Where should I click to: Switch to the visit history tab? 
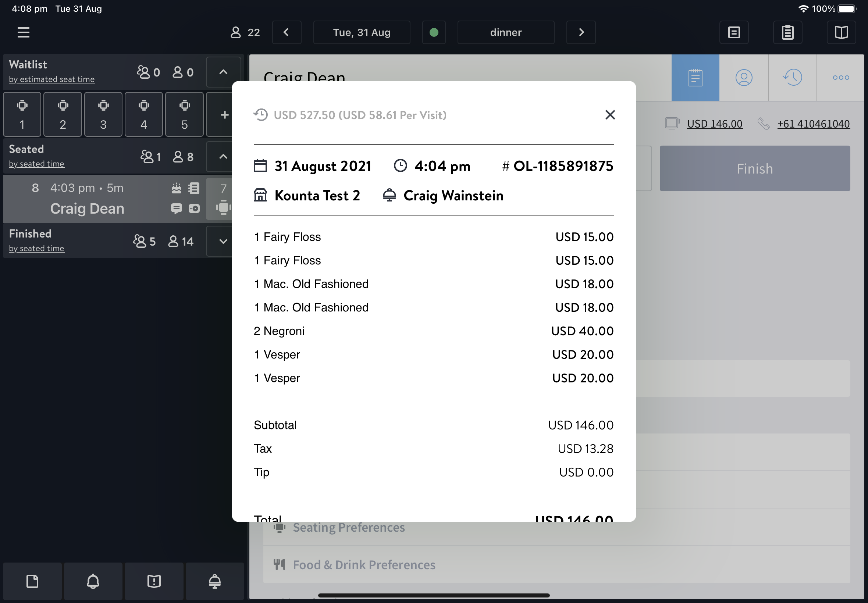click(x=793, y=78)
